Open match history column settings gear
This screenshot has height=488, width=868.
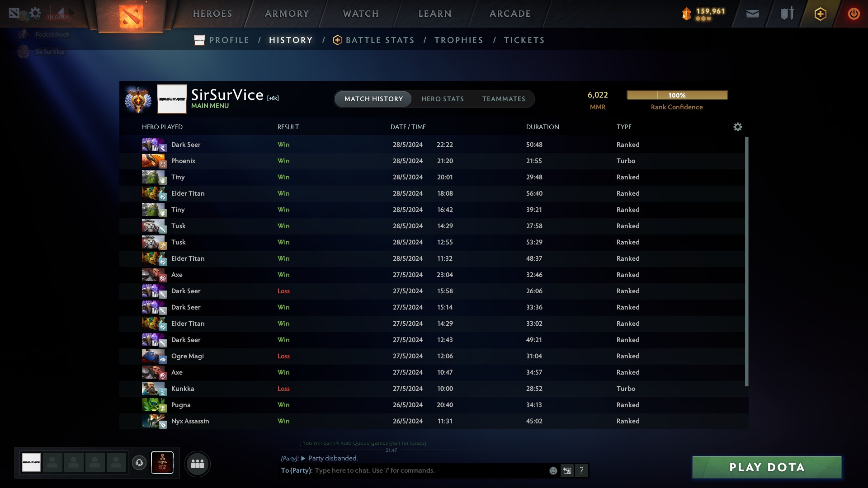click(x=737, y=127)
